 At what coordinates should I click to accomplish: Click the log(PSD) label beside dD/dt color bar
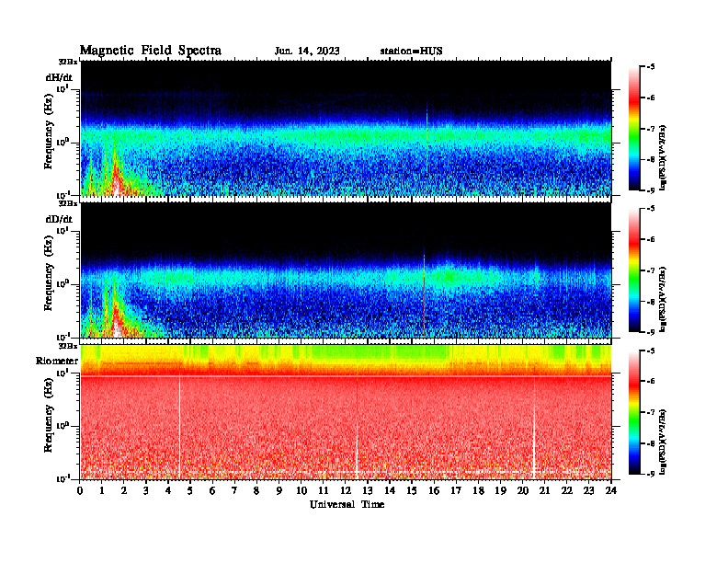click(x=664, y=299)
